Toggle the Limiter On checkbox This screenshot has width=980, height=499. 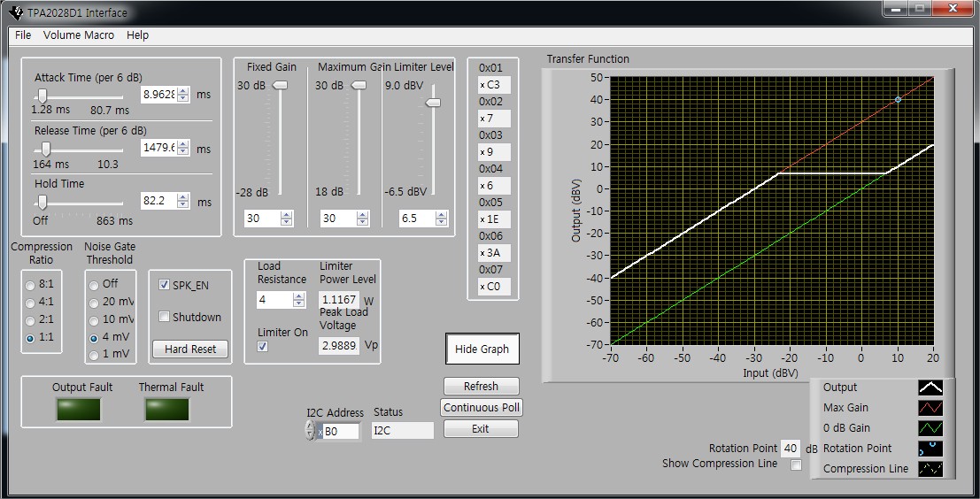pyautogui.click(x=263, y=346)
